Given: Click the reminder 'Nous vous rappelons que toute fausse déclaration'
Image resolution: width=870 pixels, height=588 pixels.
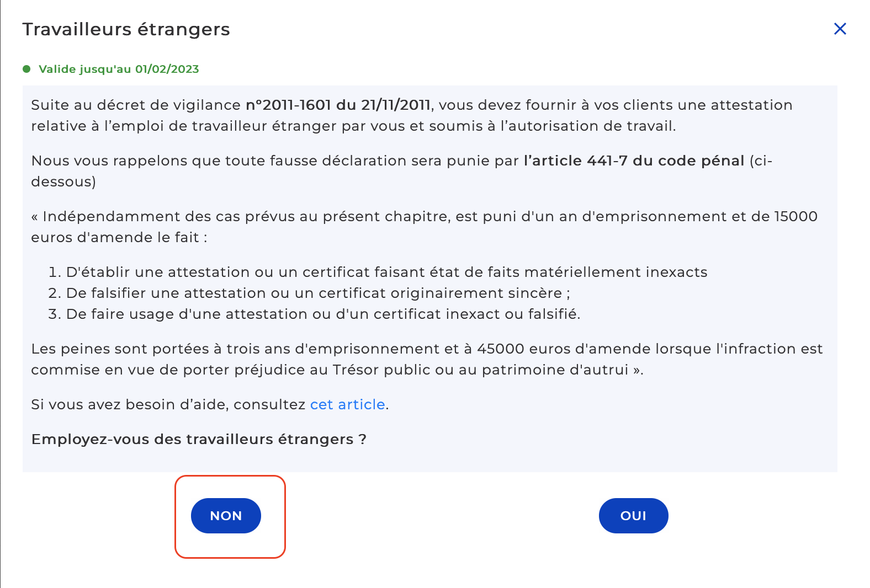Looking at the screenshot, I should [x=402, y=171].
